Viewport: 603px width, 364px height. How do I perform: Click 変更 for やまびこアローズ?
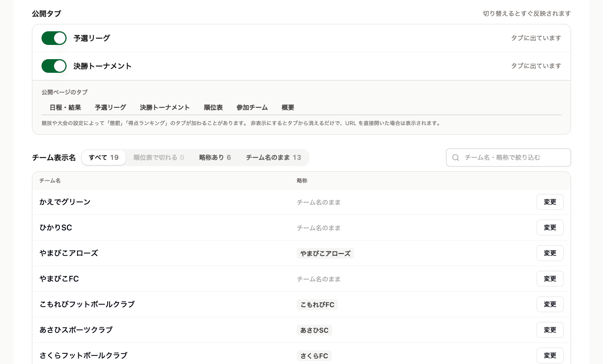[550, 253]
